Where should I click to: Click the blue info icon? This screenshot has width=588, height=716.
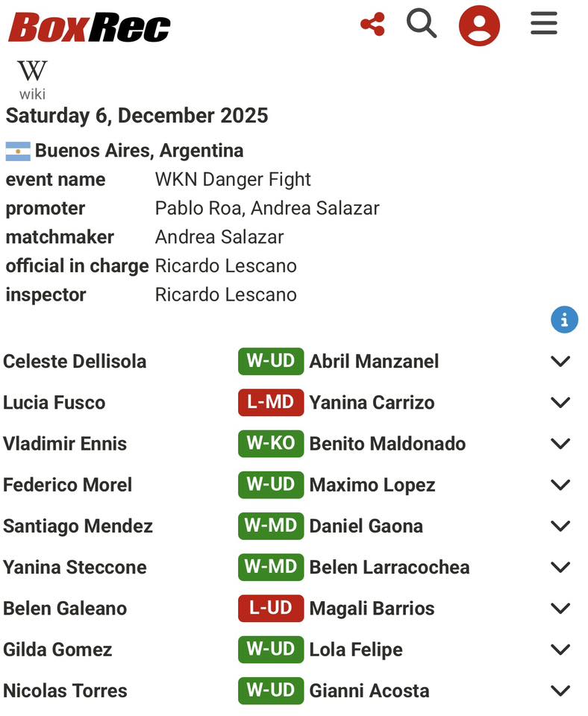[564, 320]
